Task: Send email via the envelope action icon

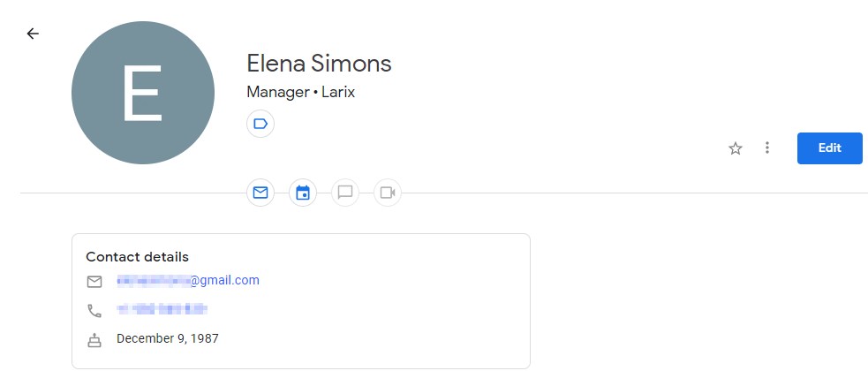Action: [x=260, y=193]
